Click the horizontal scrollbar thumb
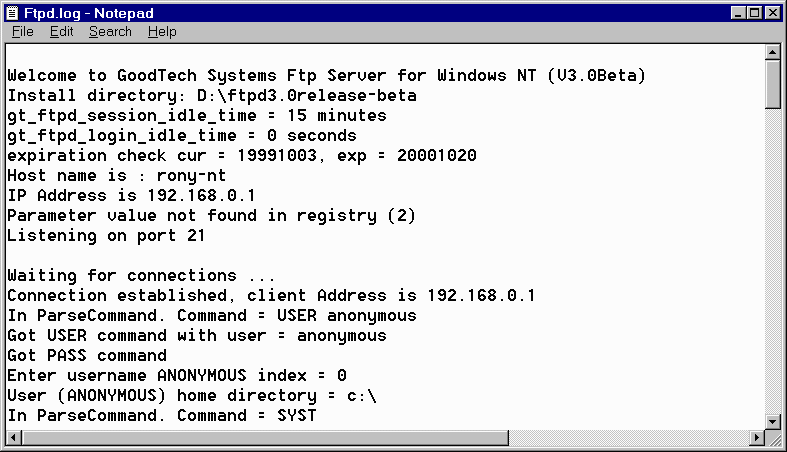787x452 pixels. (x=265, y=438)
